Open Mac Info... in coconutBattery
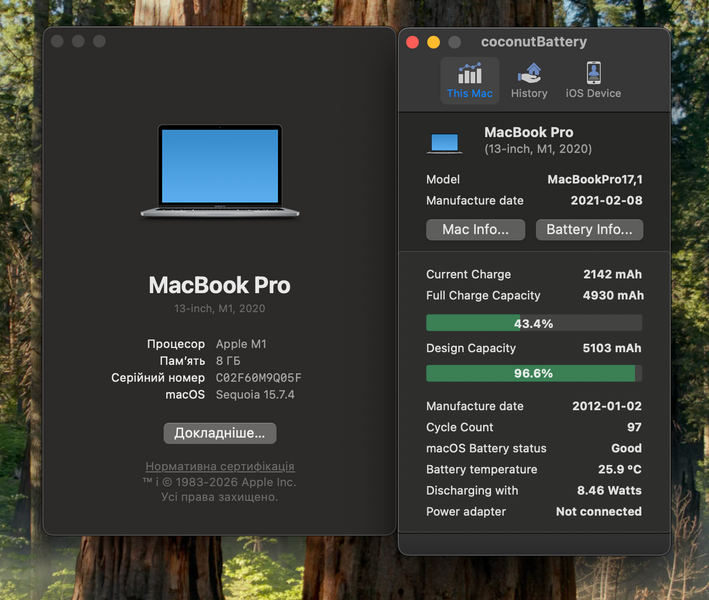 [476, 230]
